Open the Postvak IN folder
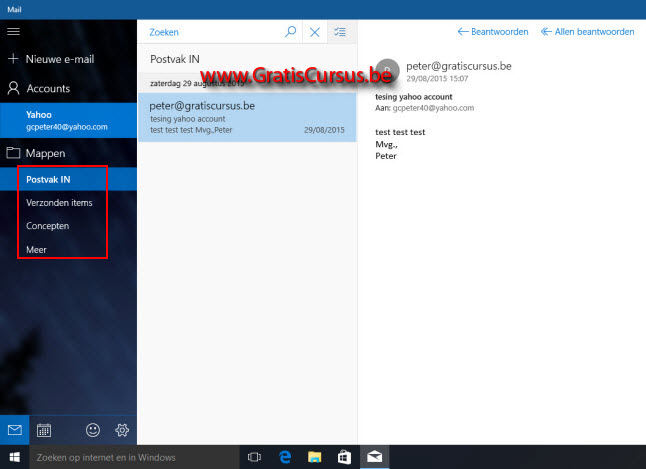The height and width of the screenshot is (469, 646). pyautogui.click(x=68, y=179)
